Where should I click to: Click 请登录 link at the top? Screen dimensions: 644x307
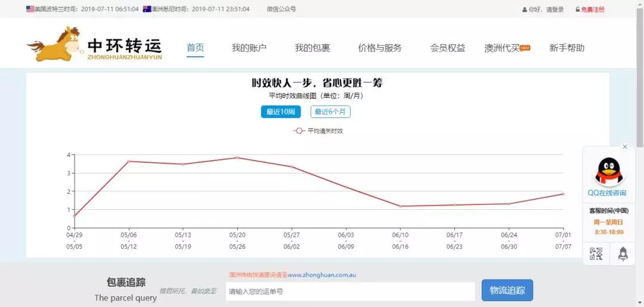click(x=555, y=10)
